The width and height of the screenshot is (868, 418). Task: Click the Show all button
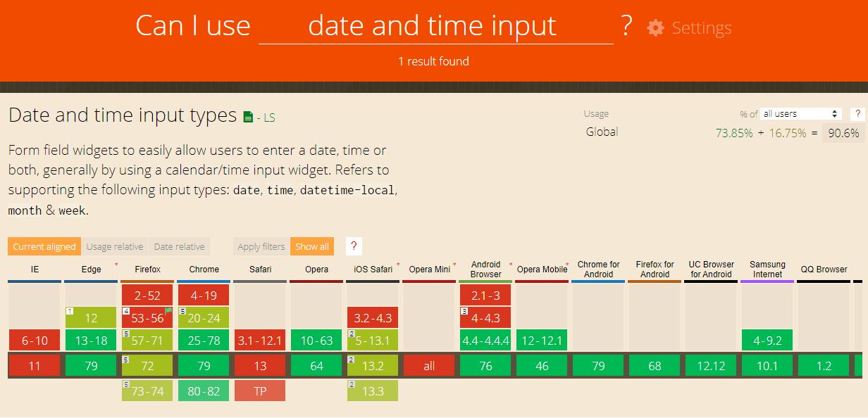coord(311,246)
